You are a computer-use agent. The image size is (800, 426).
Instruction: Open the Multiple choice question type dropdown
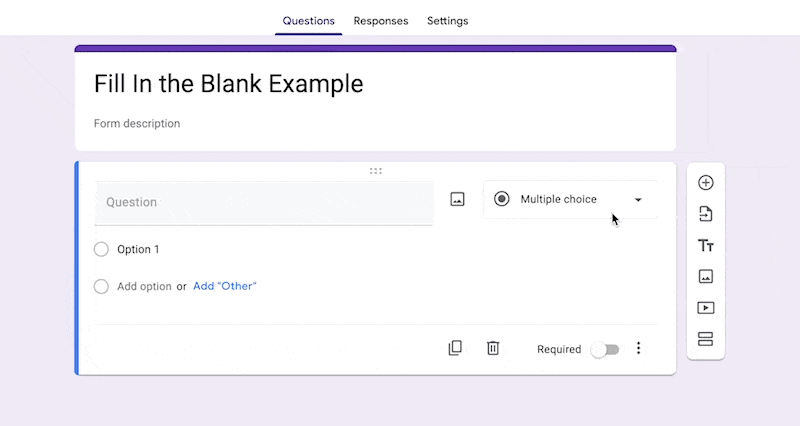click(570, 199)
